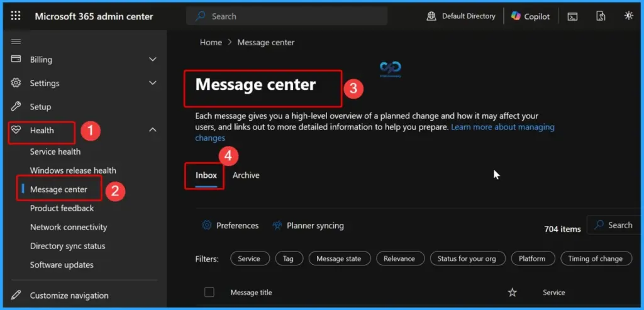Image resolution: width=644 pixels, height=310 pixels.
Task: Click the Setup wrench icon
Action: point(16,107)
